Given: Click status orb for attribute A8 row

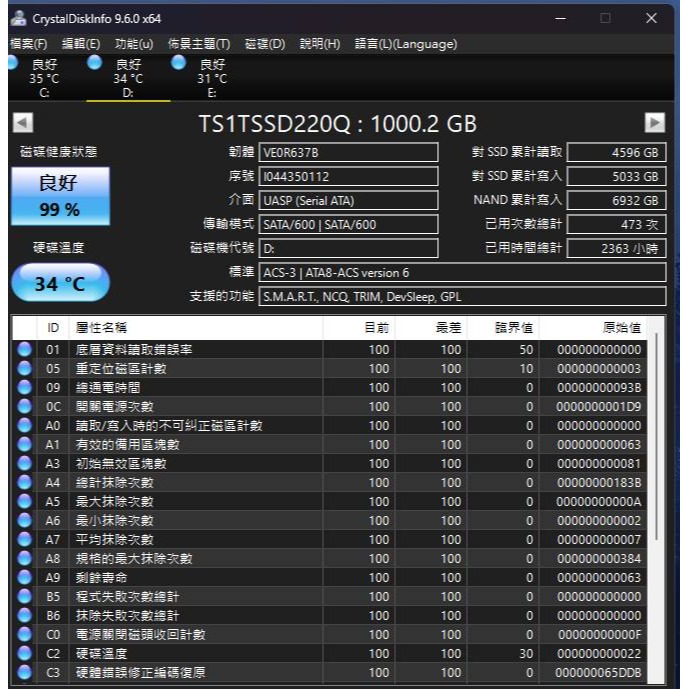Looking at the screenshot, I should (25, 558).
